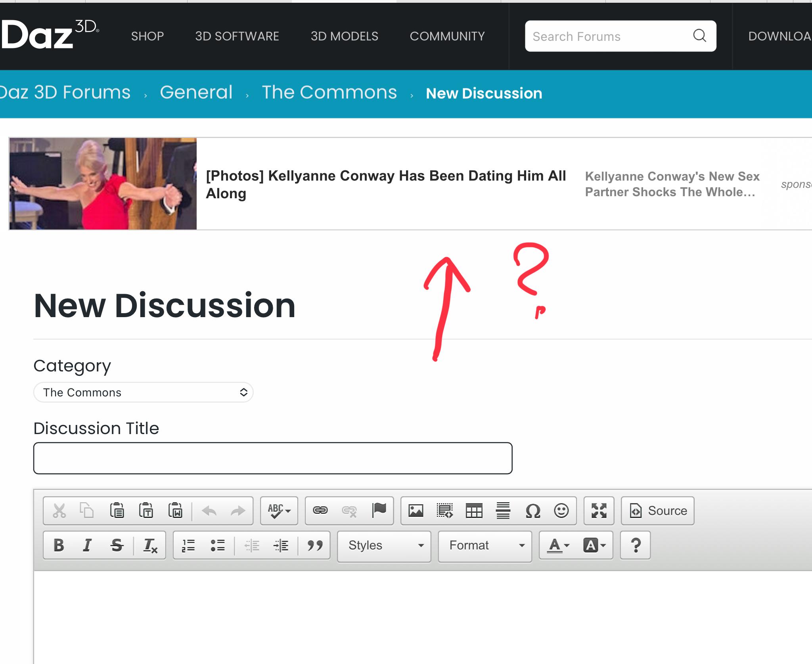The width and height of the screenshot is (812, 664).
Task: Insert numbered list in editor
Action: coord(188,545)
